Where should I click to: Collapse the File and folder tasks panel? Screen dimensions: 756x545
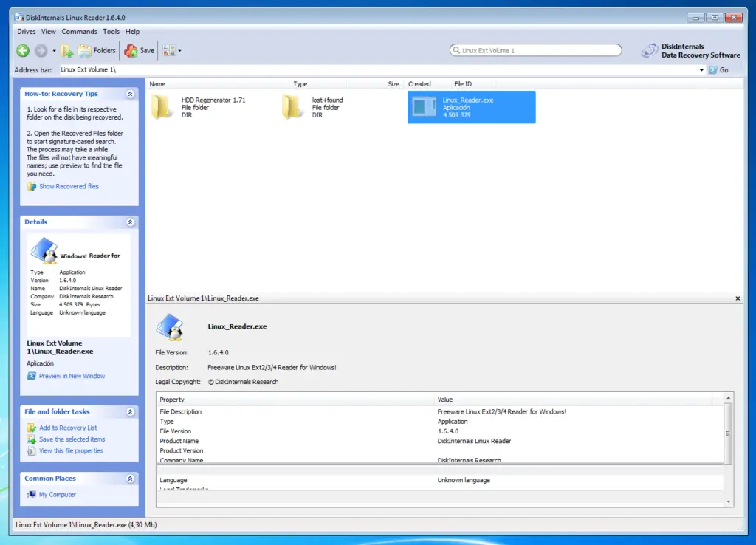130,412
